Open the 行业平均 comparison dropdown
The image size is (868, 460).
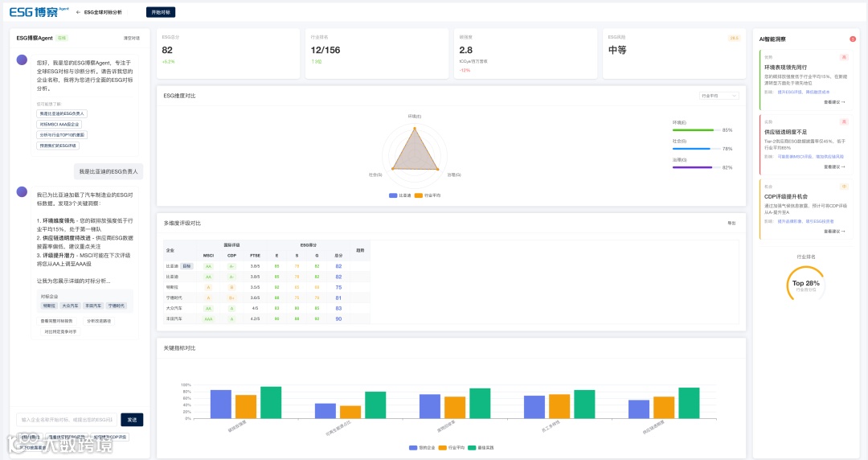click(719, 96)
